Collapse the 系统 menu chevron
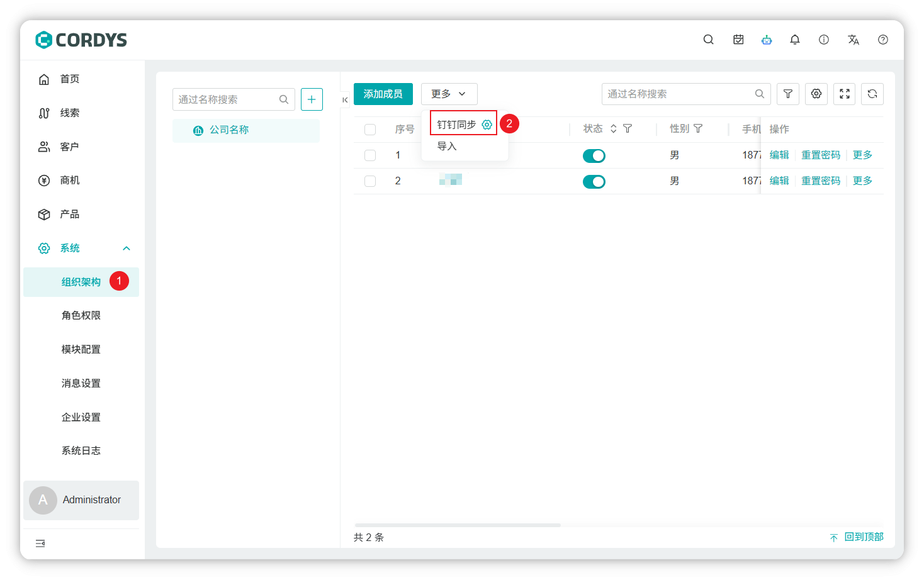924x580 pixels. (x=127, y=248)
